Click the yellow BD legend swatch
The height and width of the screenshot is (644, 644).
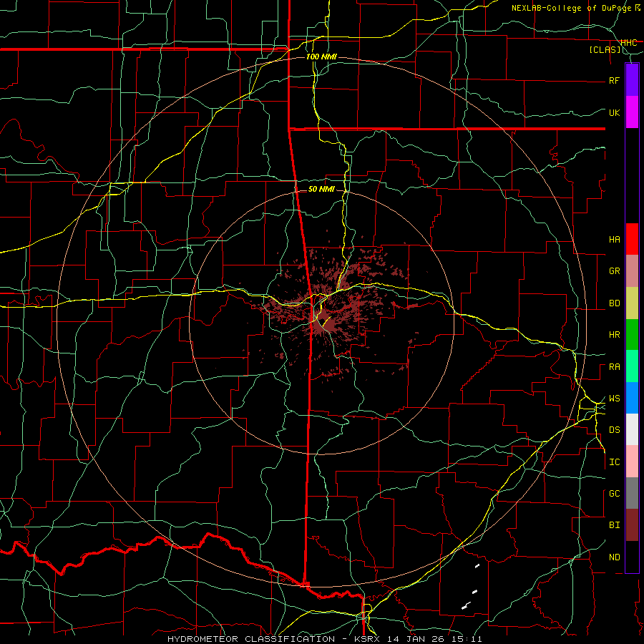(x=632, y=303)
